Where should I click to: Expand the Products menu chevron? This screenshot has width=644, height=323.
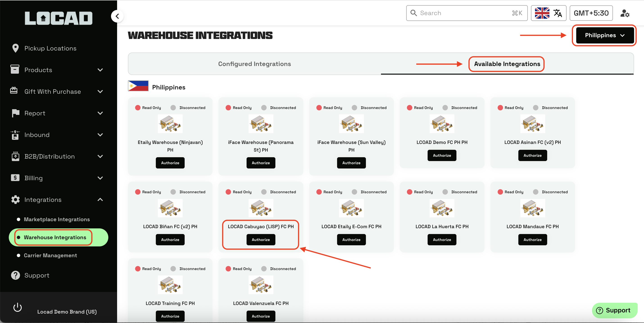(100, 70)
